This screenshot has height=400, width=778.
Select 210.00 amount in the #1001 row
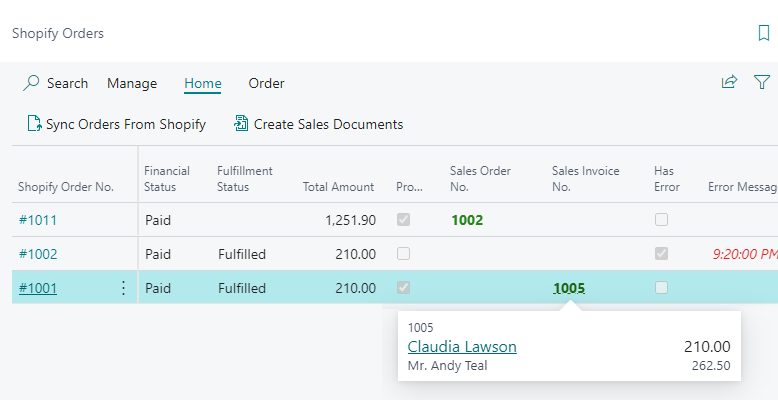(x=355, y=288)
